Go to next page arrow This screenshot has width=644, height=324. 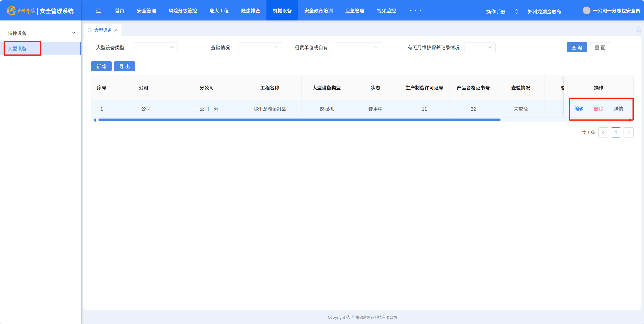click(x=628, y=132)
